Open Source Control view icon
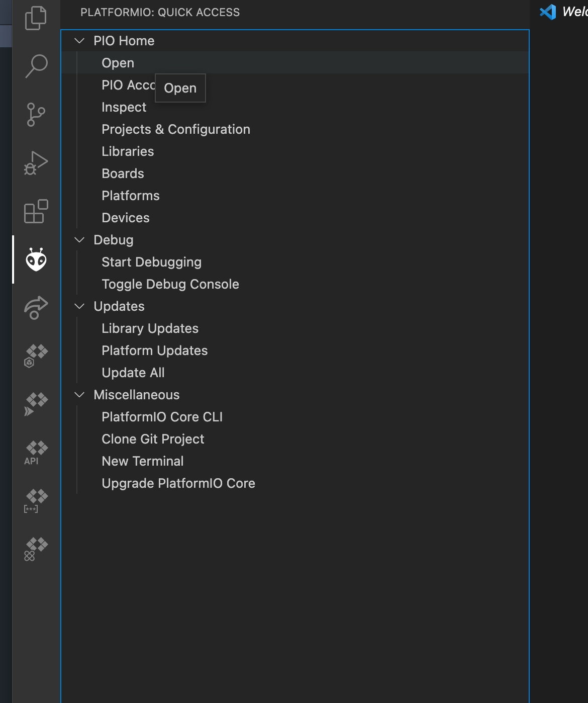The image size is (588, 703). pyautogui.click(x=36, y=115)
